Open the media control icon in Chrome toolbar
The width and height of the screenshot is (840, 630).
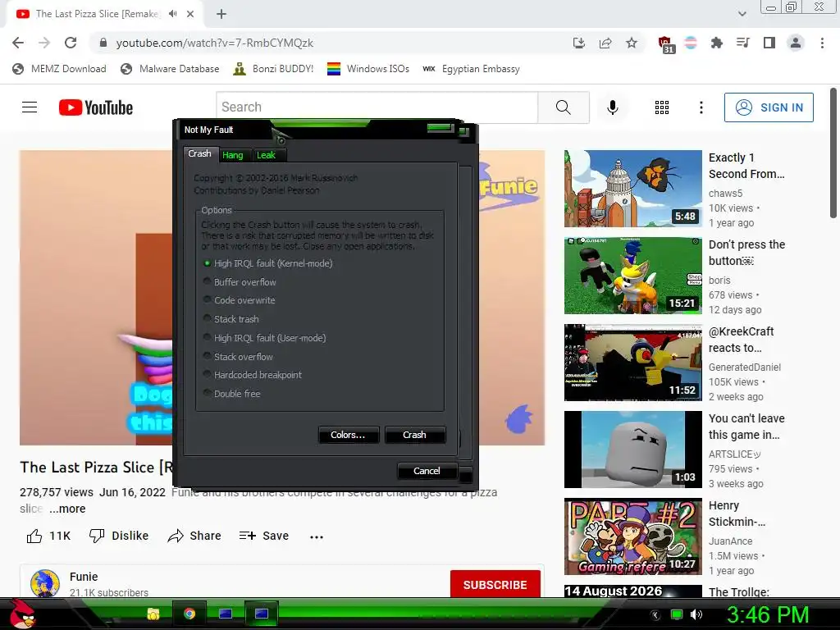click(743, 43)
